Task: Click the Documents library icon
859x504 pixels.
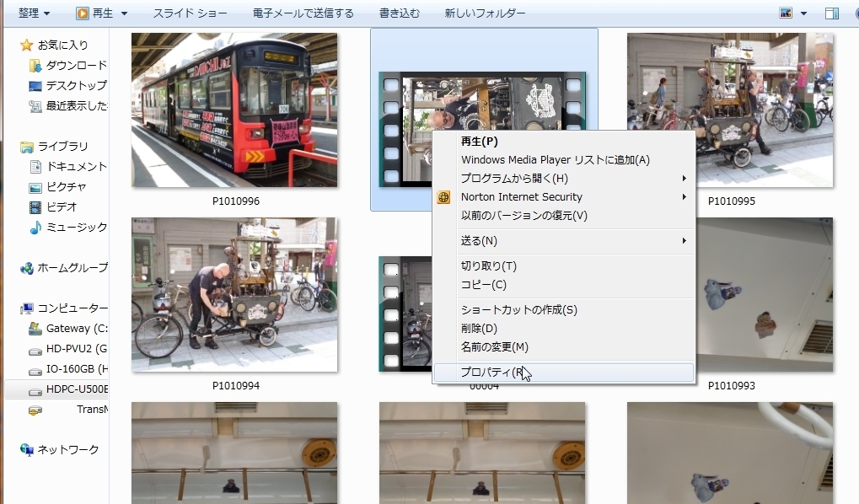Action: tap(35, 167)
